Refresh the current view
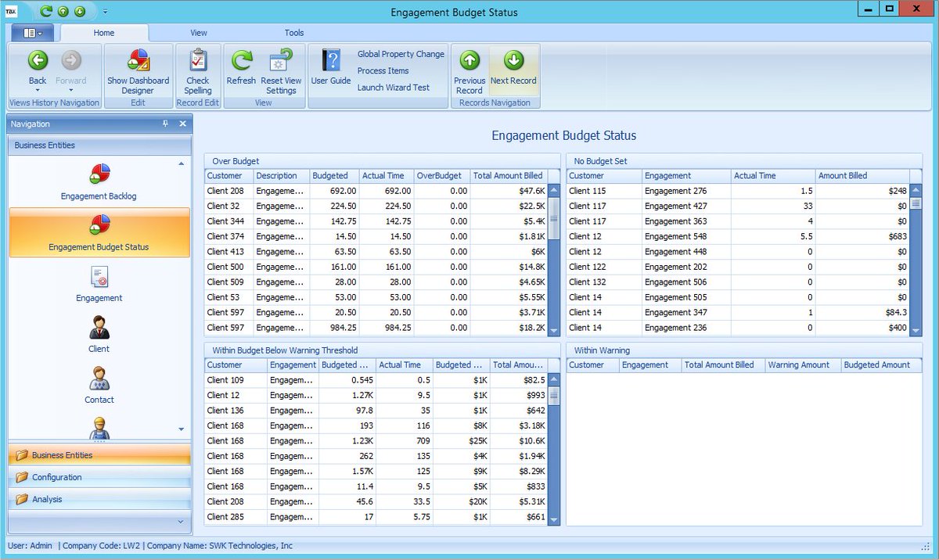Image resolution: width=939 pixels, height=560 pixels. (241, 66)
